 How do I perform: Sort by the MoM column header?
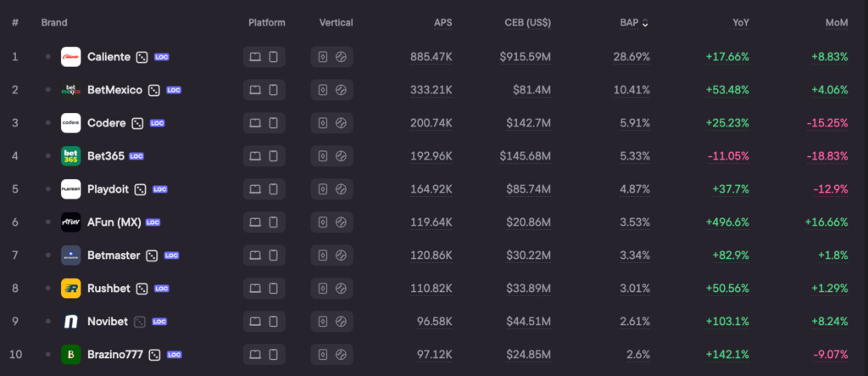(837, 23)
